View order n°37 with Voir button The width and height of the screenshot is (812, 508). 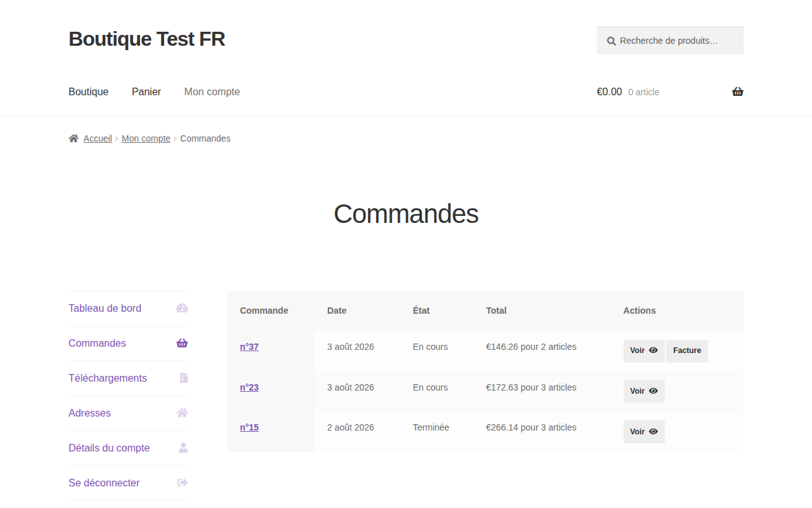click(x=644, y=351)
